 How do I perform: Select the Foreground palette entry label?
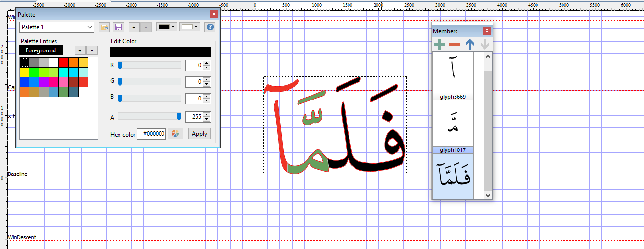[x=41, y=50]
